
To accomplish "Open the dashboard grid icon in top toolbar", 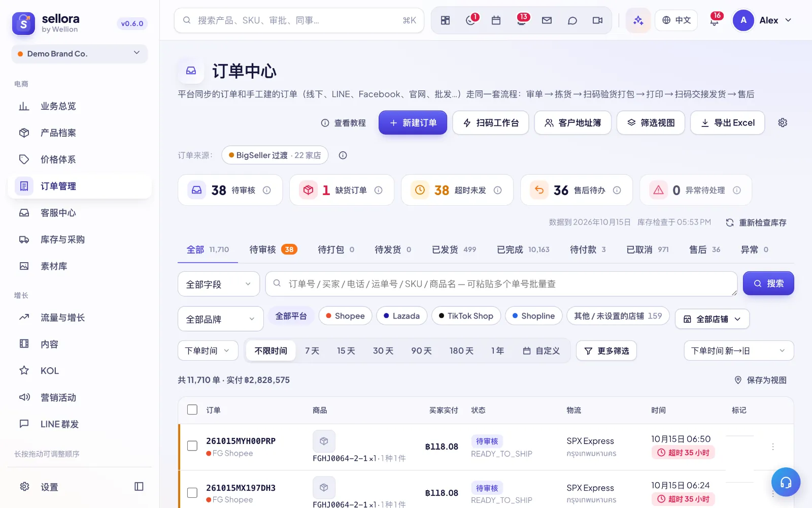I will coord(445,20).
